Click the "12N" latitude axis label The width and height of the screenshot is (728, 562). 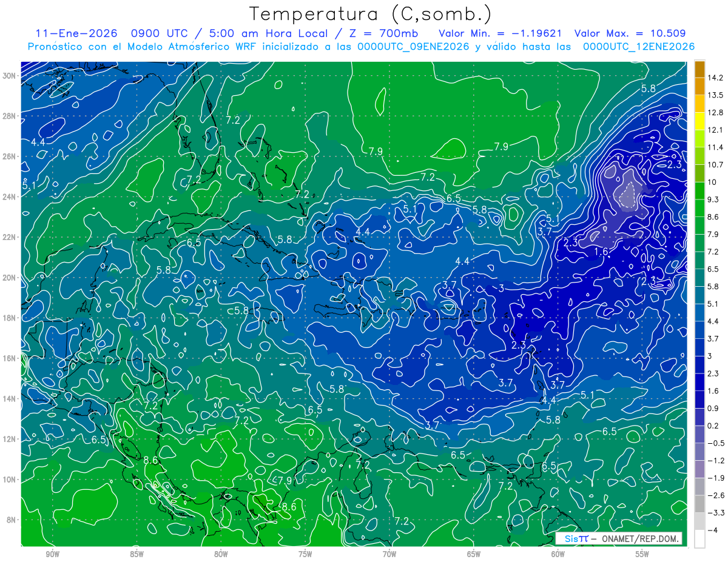tap(10, 439)
